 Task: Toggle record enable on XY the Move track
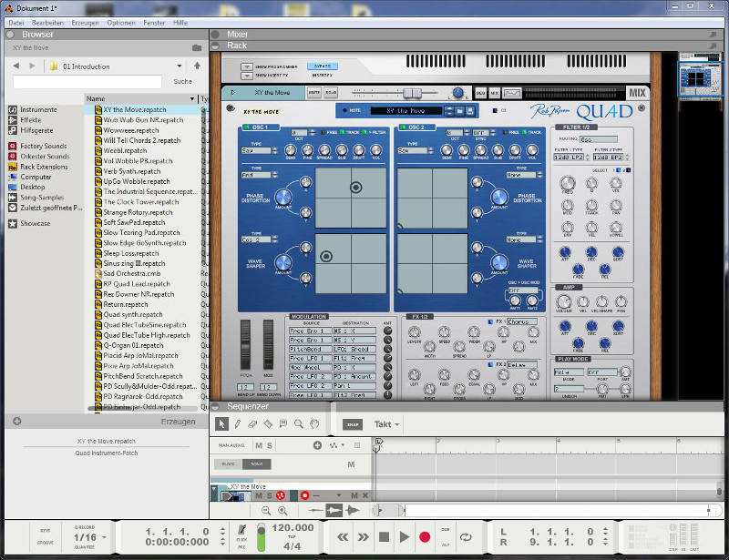tap(304, 496)
